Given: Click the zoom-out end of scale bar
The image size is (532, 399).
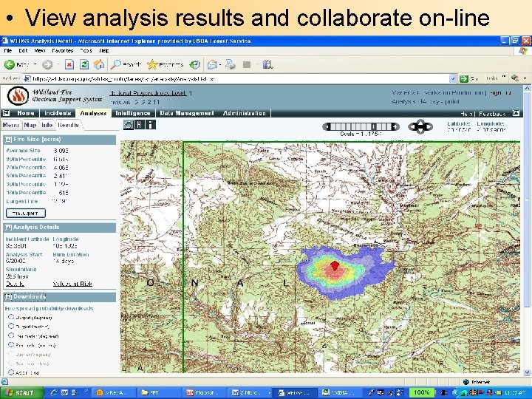Looking at the screenshot, I should click(x=327, y=126).
